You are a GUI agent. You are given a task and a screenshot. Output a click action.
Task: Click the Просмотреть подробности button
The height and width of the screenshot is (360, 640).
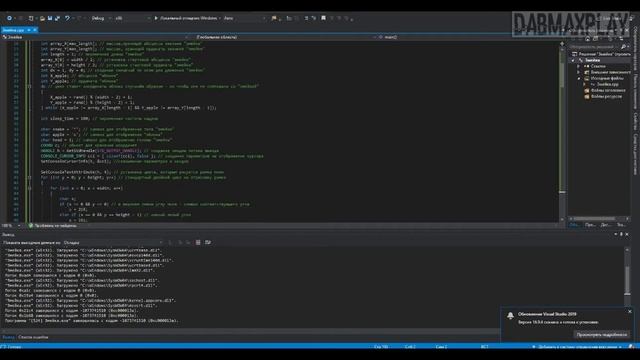[x=602, y=335]
